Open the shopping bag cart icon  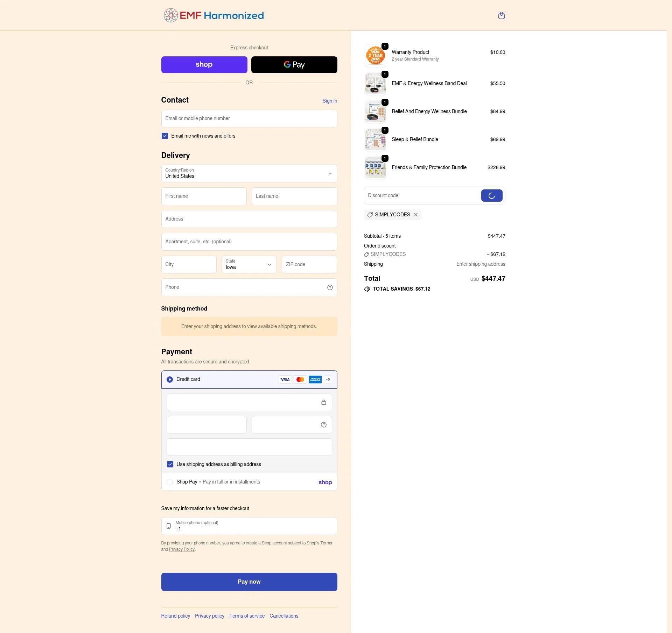(x=501, y=15)
